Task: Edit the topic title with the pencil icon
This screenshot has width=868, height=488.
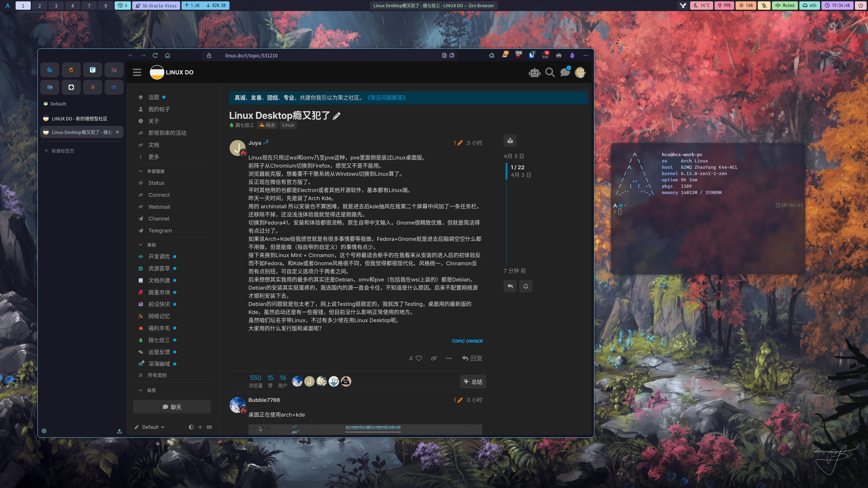Action: click(x=337, y=116)
